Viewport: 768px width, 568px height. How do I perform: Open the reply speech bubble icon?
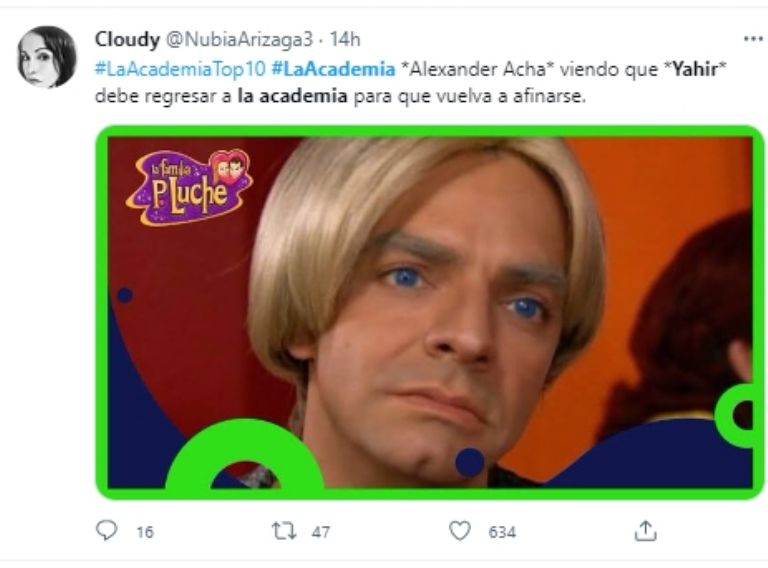click(x=106, y=530)
